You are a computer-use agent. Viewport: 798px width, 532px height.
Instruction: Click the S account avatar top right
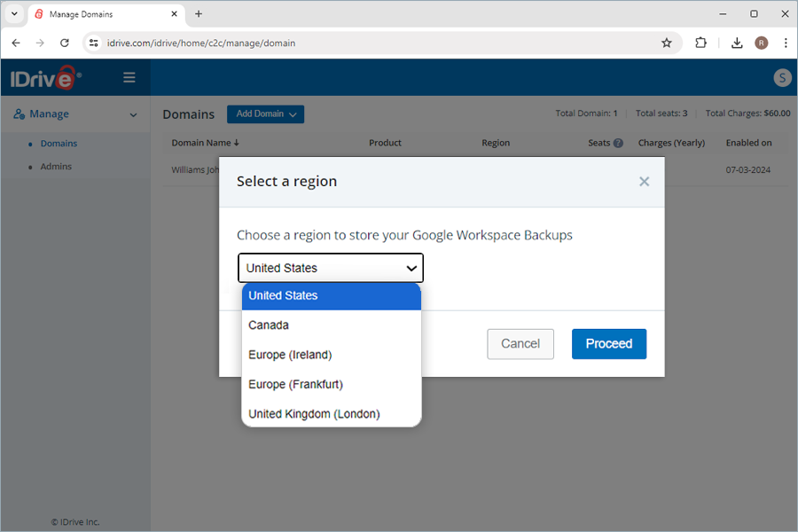pyautogui.click(x=782, y=78)
